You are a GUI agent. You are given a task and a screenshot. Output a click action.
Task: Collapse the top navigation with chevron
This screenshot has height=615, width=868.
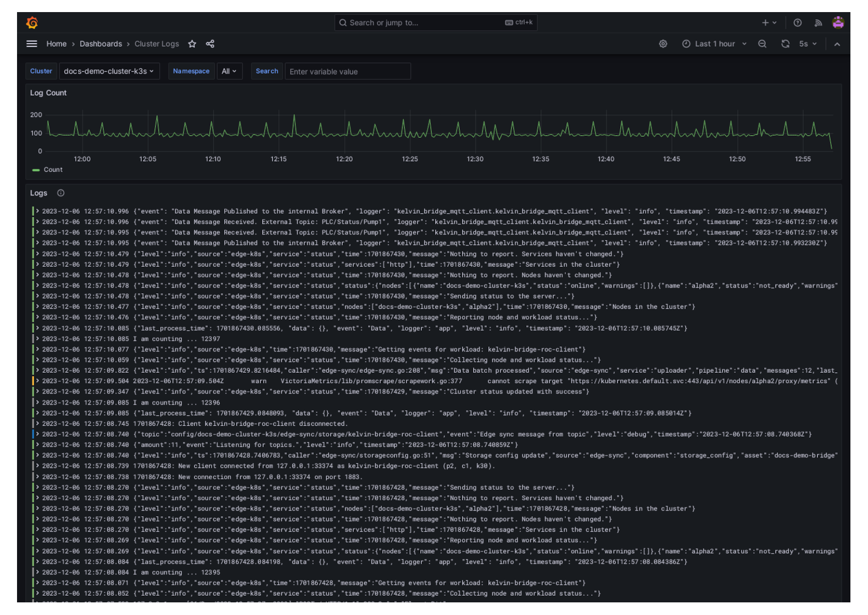(837, 44)
